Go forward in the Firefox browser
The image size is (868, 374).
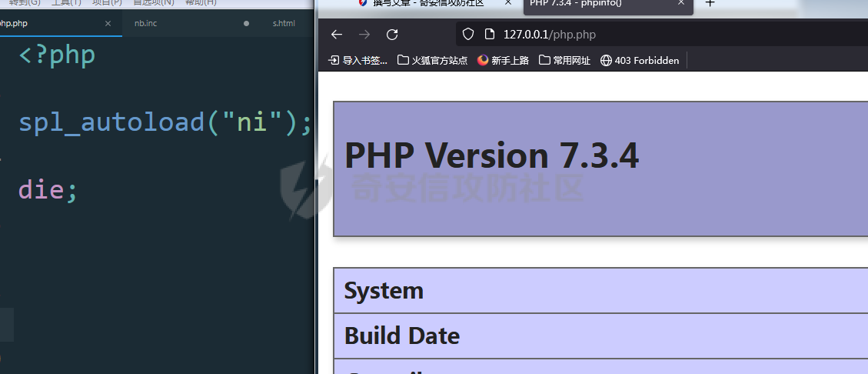pyautogui.click(x=364, y=35)
